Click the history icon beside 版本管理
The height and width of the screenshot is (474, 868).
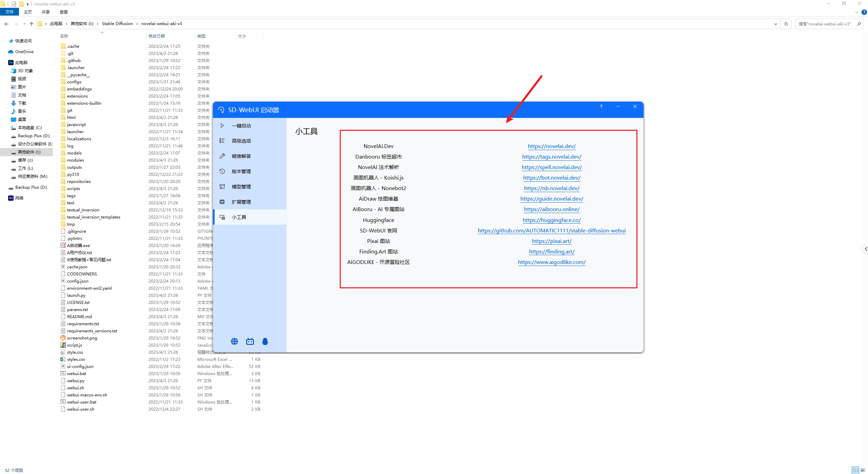pos(222,171)
